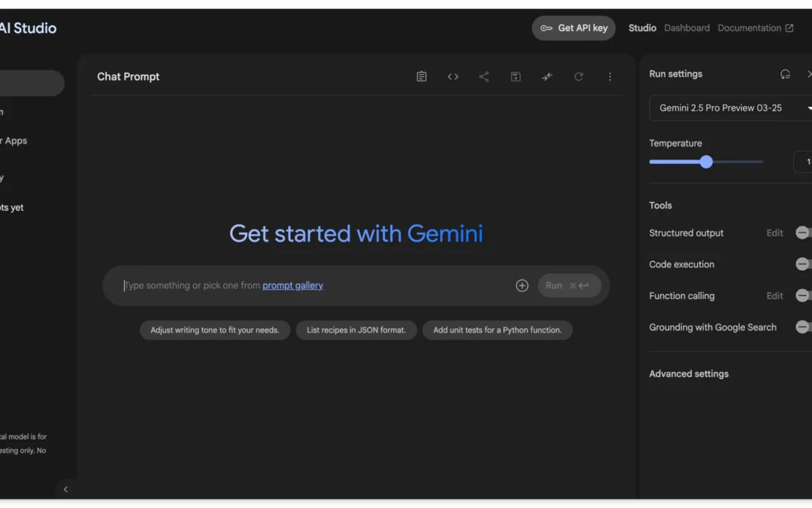Screen dimensions: 812x508
Task: Open the three-dot more options menu
Action: (610, 77)
